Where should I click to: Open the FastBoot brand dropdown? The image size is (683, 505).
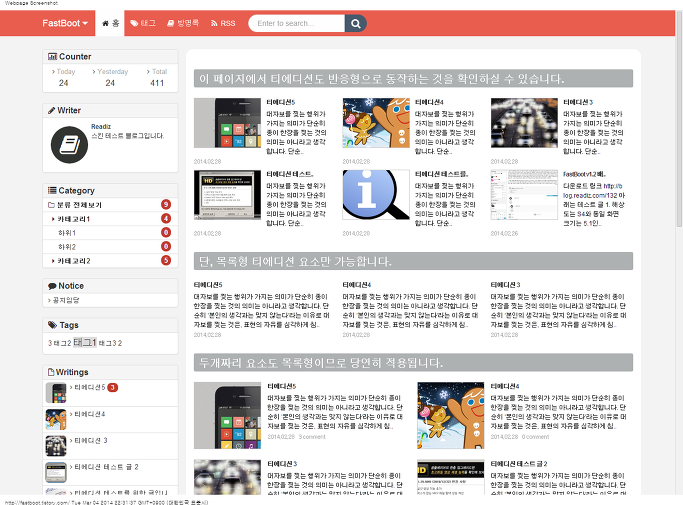(65, 23)
